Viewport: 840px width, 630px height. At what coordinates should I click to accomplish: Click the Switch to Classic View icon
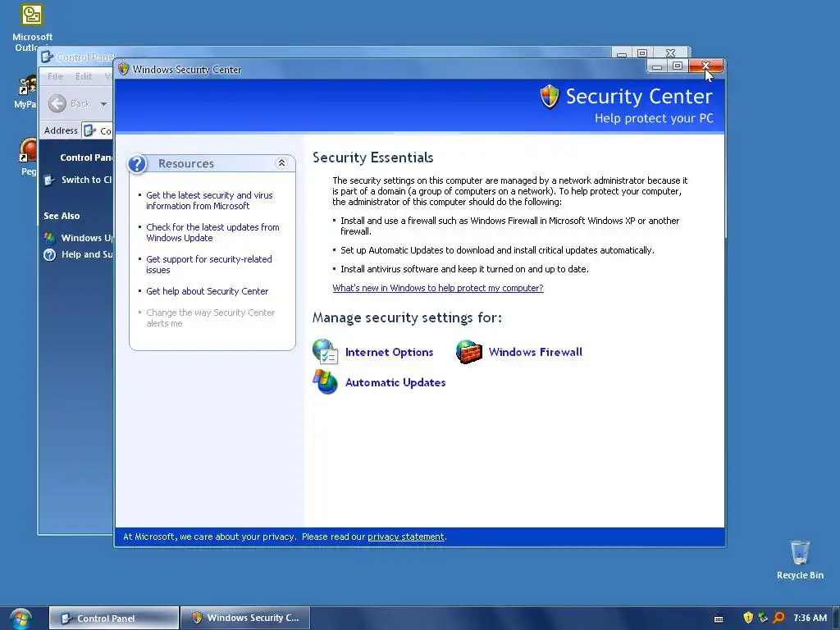[x=50, y=180]
